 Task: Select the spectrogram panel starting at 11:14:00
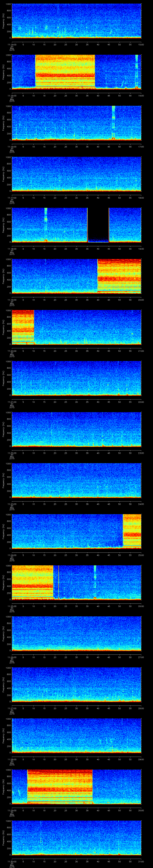point(77,21)
